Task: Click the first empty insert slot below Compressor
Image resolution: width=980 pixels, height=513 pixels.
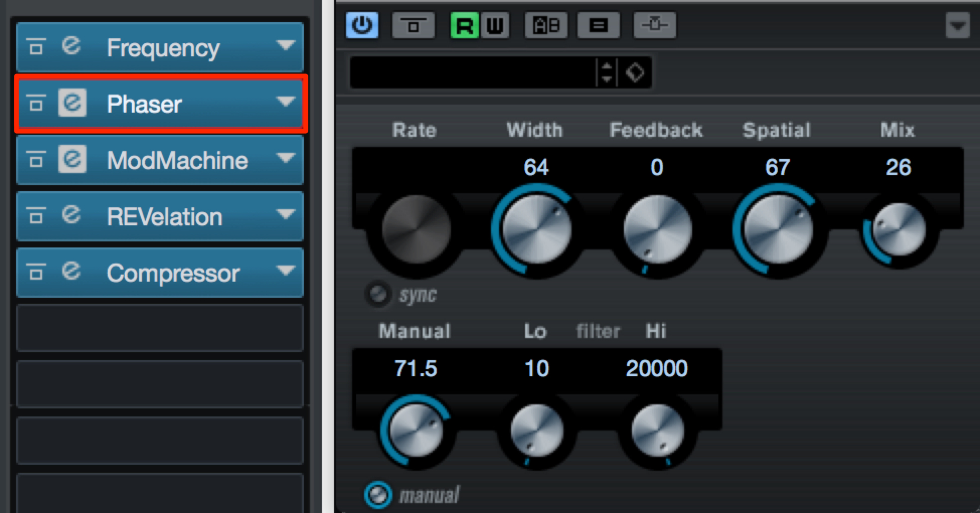Action: pos(160,328)
